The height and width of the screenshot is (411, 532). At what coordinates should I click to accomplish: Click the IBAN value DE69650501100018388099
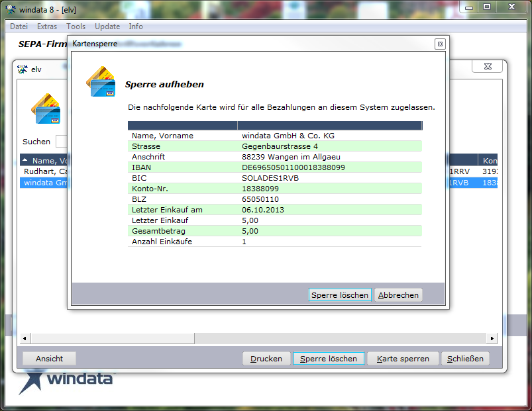[x=293, y=167]
